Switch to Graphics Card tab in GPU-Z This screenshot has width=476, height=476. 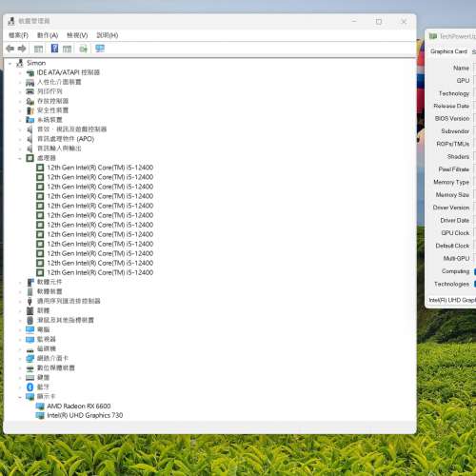point(448,51)
